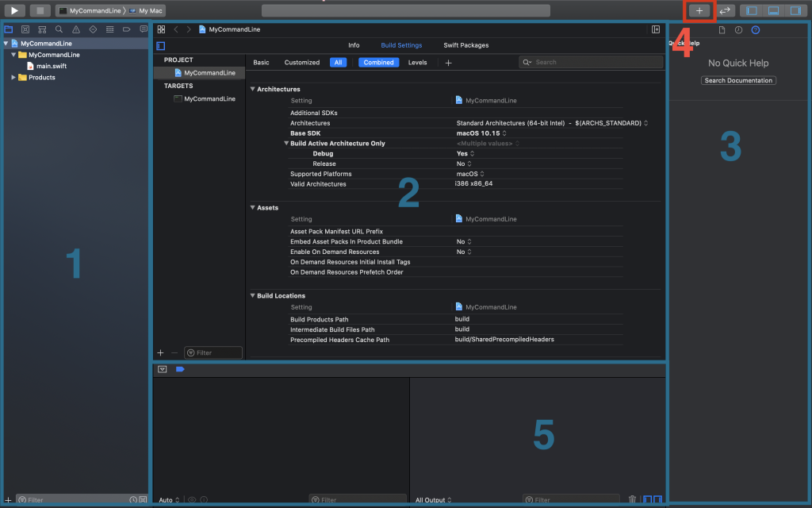Screen dimensions: 812x508
Task: Open the Test navigator diamond icon
Action: click(x=94, y=29)
